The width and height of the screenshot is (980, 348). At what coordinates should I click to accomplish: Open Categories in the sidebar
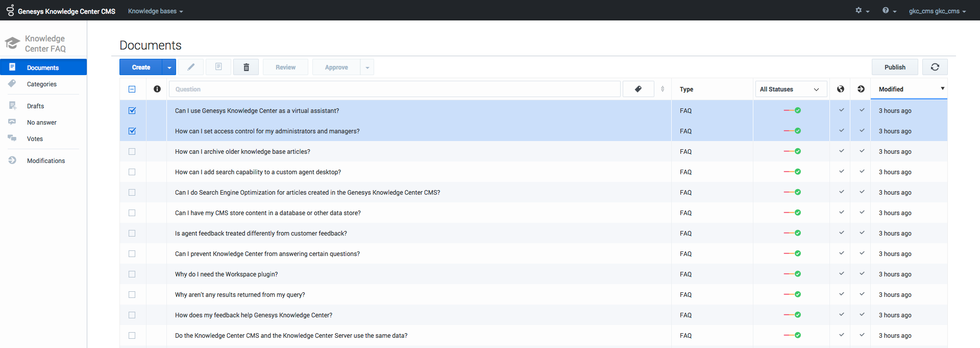pyautogui.click(x=42, y=84)
